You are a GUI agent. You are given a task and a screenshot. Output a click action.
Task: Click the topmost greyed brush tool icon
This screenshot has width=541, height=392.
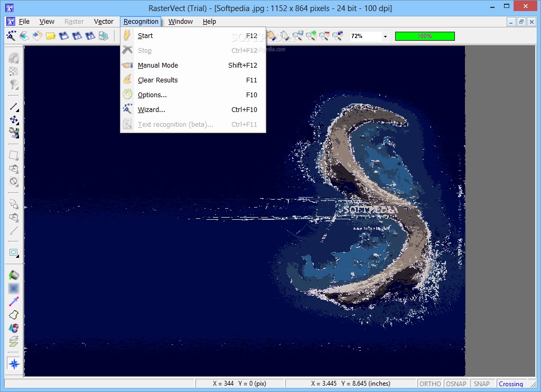coord(14,58)
